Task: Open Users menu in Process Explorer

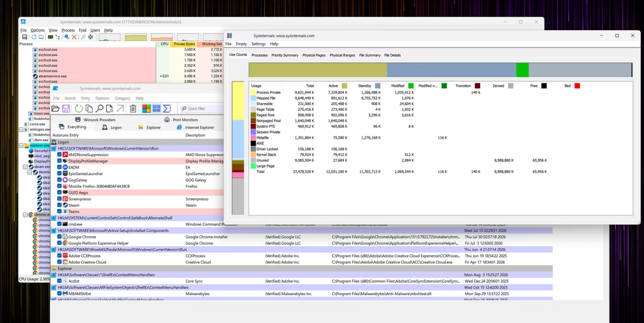Action: 95,30
